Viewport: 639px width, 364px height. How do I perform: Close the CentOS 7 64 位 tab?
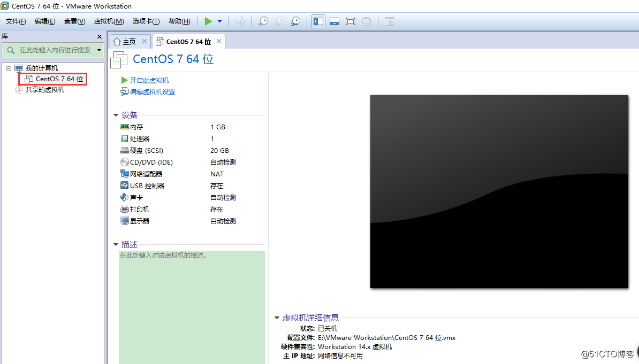point(219,41)
